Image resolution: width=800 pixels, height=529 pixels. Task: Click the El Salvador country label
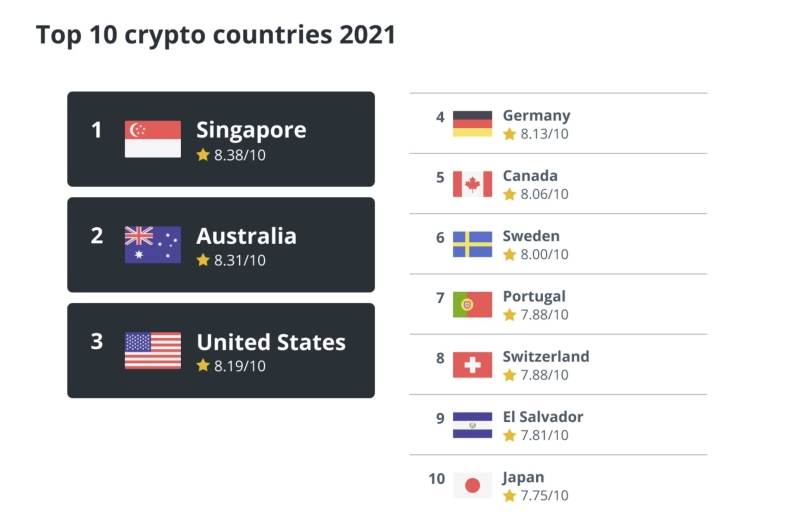point(543,416)
